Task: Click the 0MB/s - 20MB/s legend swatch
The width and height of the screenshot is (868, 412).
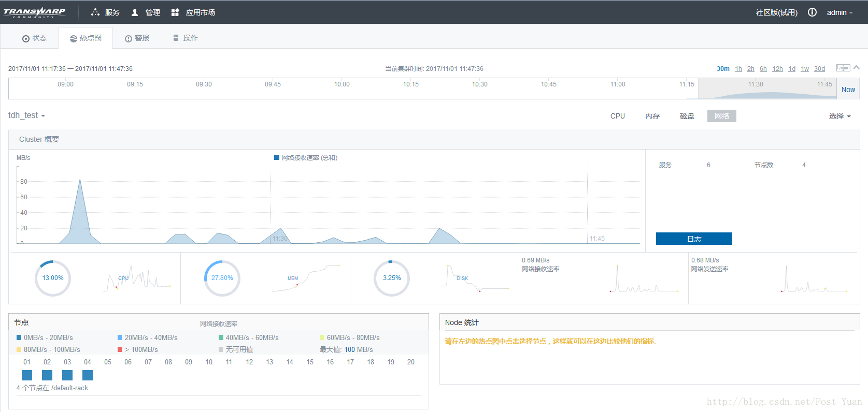Action: [x=19, y=337]
